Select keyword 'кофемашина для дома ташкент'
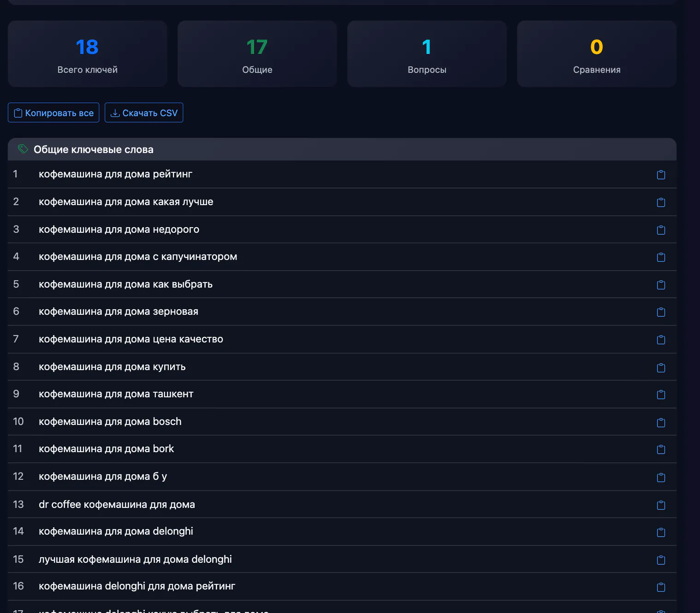 116,394
